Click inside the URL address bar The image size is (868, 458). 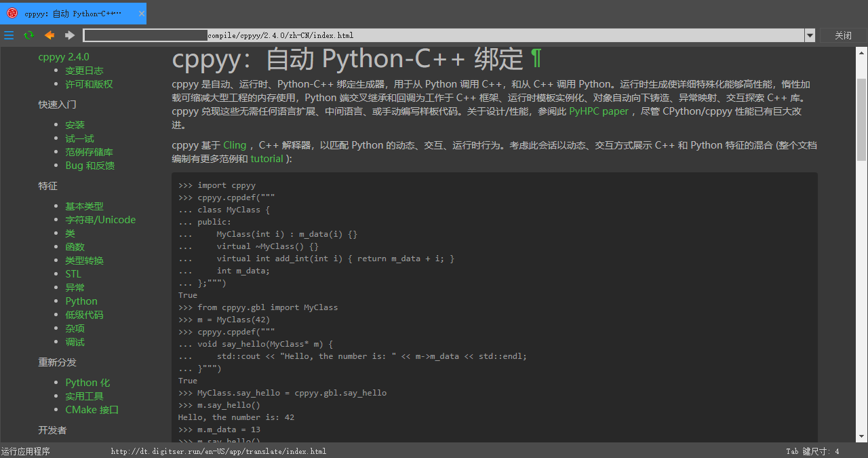pyautogui.click(x=441, y=35)
